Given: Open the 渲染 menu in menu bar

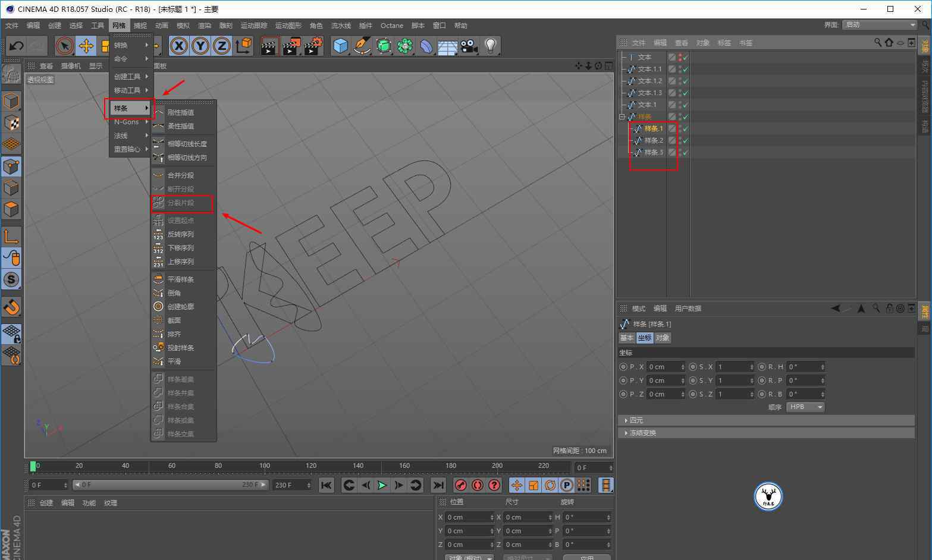Looking at the screenshot, I should click(204, 26).
